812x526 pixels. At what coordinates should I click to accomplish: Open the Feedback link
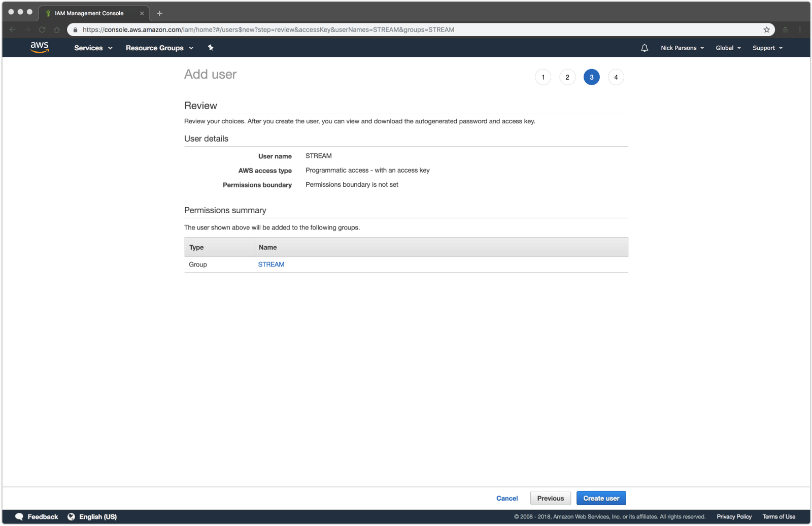pos(43,517)
